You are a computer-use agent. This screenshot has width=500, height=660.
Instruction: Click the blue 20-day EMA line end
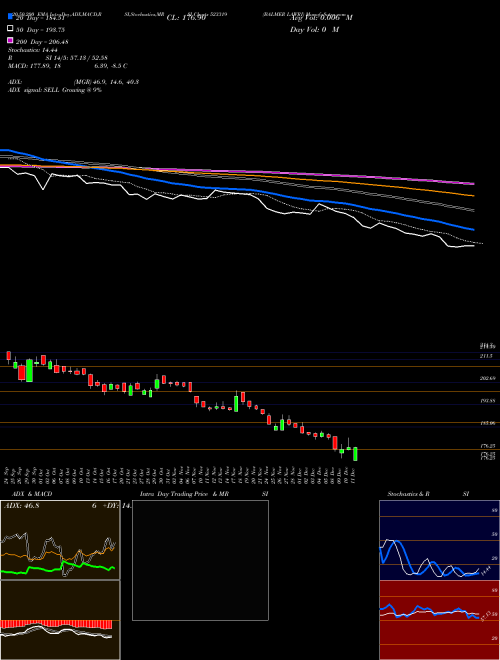[x=473, y=229]
